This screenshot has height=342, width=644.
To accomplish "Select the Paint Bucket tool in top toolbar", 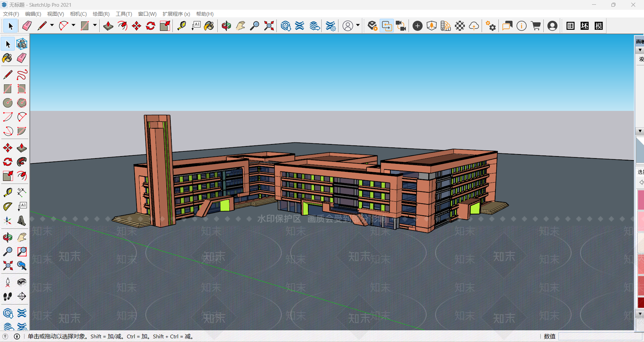I will pos(209,26).
